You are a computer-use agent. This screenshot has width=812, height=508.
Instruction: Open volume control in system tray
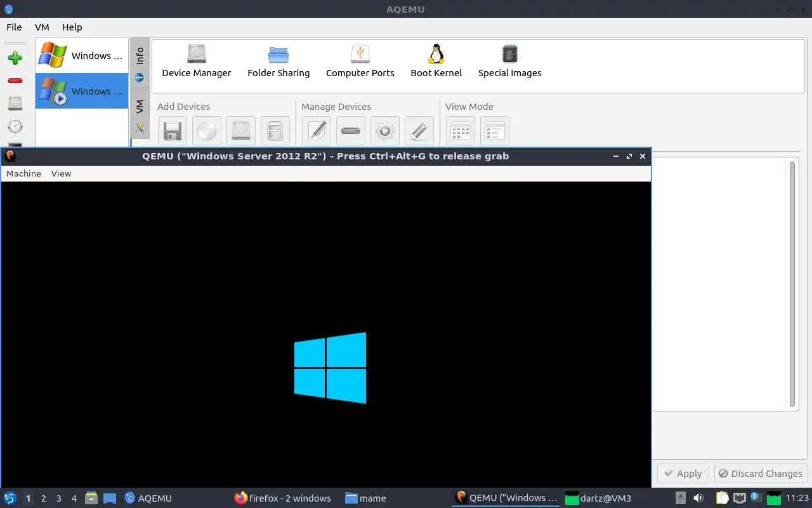click(698, 498)
